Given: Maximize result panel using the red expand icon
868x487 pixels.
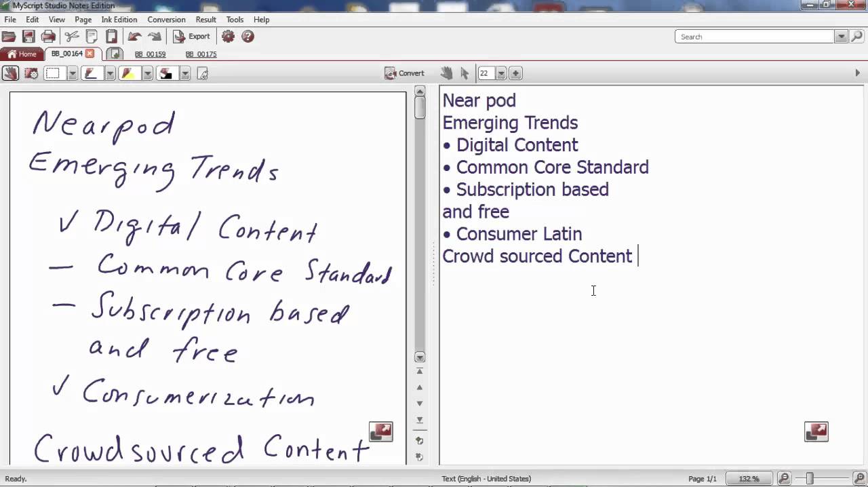Looking at the screenshot, I should 816,431.
